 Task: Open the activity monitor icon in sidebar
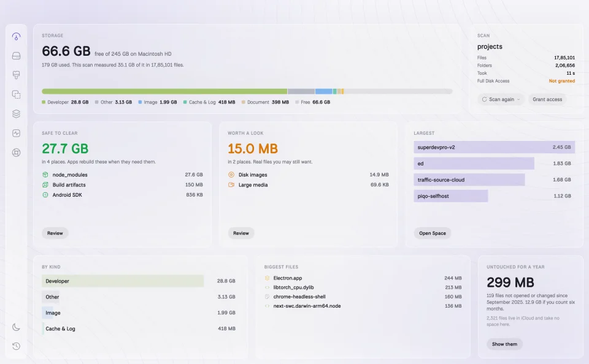pos(16,133)
